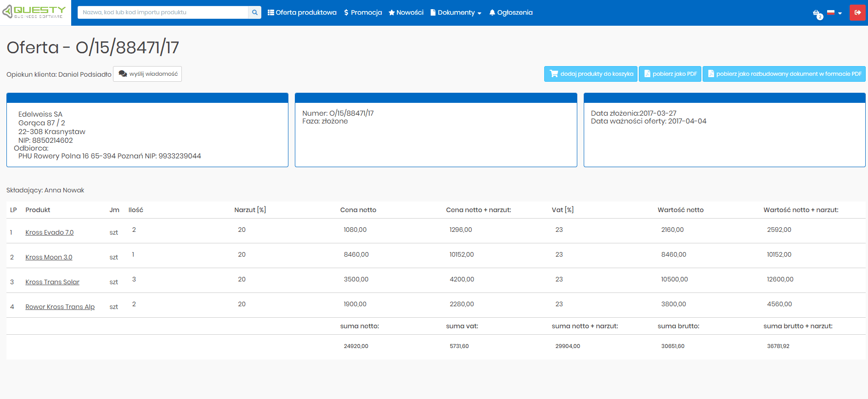Click the Questy logo
Viewport: 868px width, 399px height.
coord(34,12)
